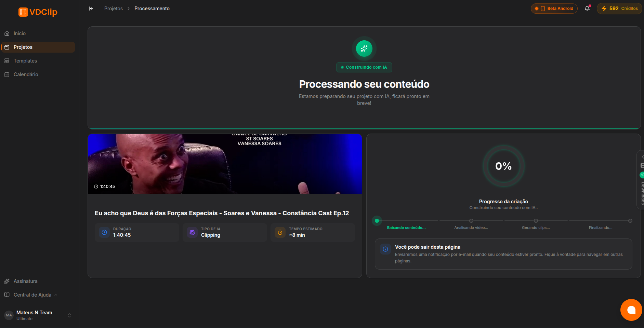644x328 pixels.
Task: Open the notifications bell
Action: tap(587, 9)
